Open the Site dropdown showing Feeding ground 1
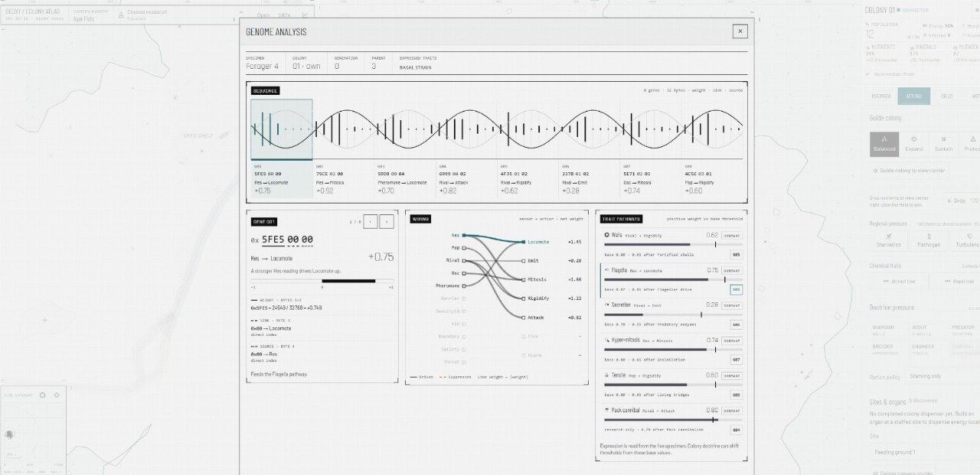980x475 pixels. pyautogui.click(x=925, y=453)
